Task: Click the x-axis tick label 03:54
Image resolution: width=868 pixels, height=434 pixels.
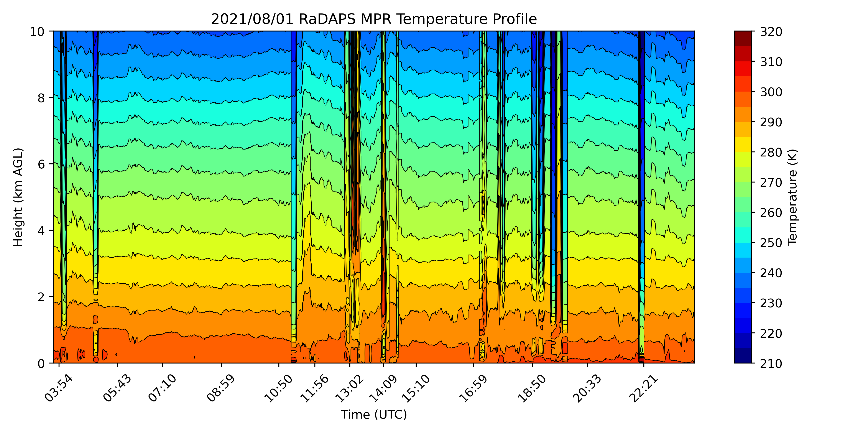Action: click(x=59, y=388)
